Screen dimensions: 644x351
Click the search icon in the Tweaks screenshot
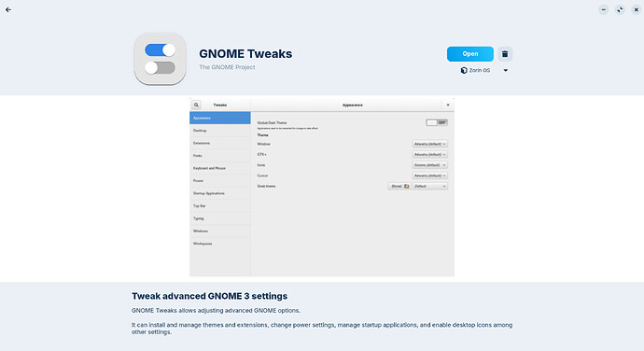pos(196,105)
